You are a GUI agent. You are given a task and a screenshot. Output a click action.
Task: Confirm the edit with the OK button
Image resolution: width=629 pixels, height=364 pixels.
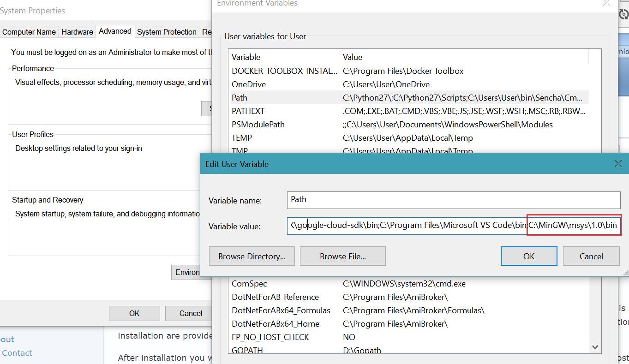528,256
